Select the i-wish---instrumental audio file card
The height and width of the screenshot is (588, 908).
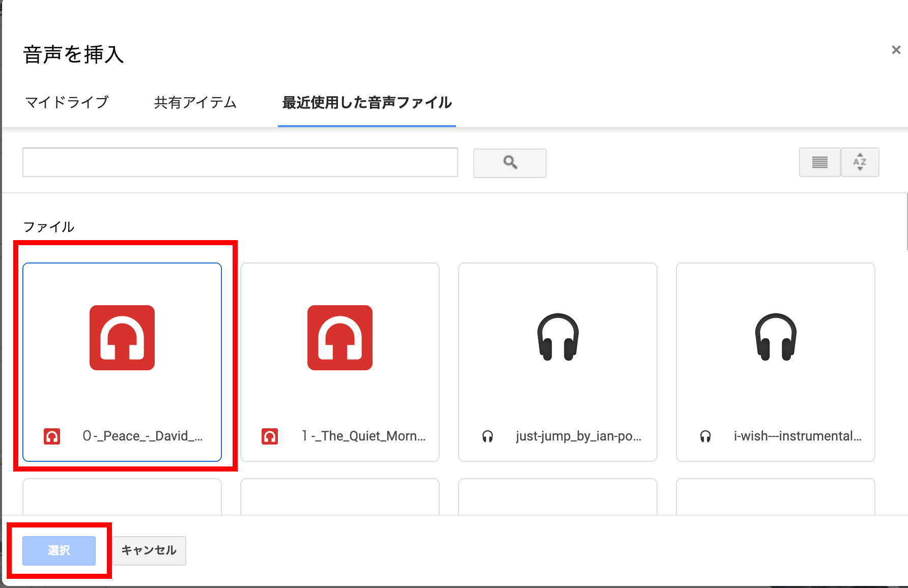click(x=776, y=362)
